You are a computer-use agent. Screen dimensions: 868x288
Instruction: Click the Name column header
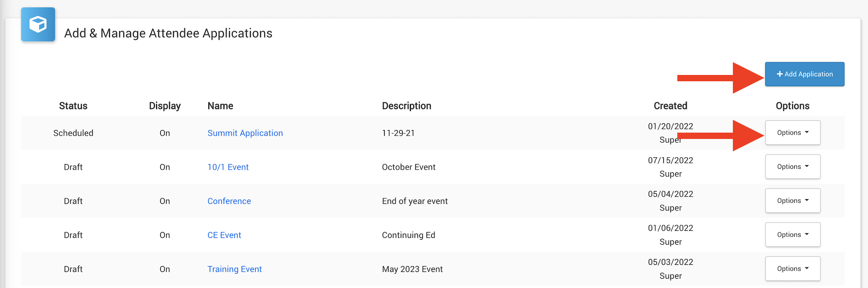click(220, 106)
